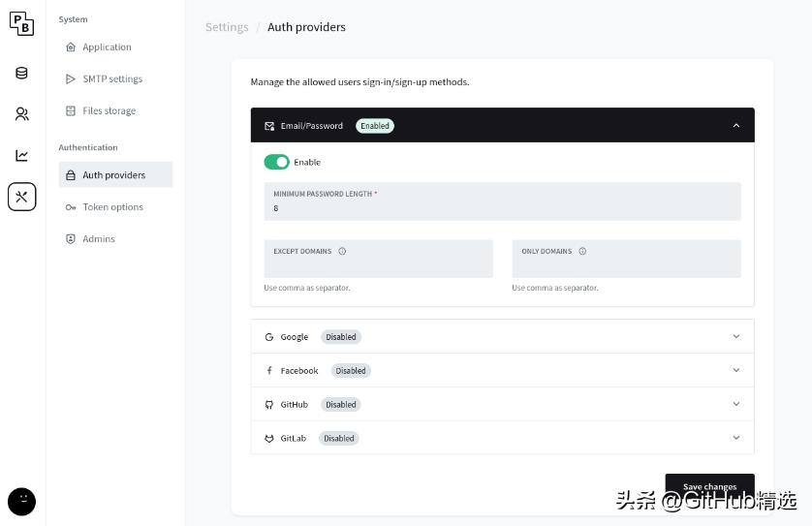
Task: Click the PocketBase PB logo
Action: pyautogui.click(x=21, y=24)
